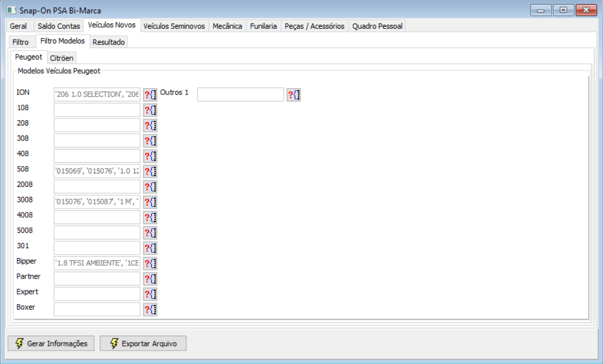
Task: Focus the Partner models input field
Action: pos(97,279)
